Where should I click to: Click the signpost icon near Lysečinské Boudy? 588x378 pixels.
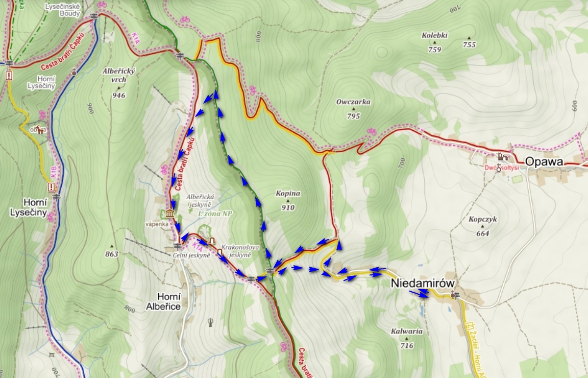point(94,16)
